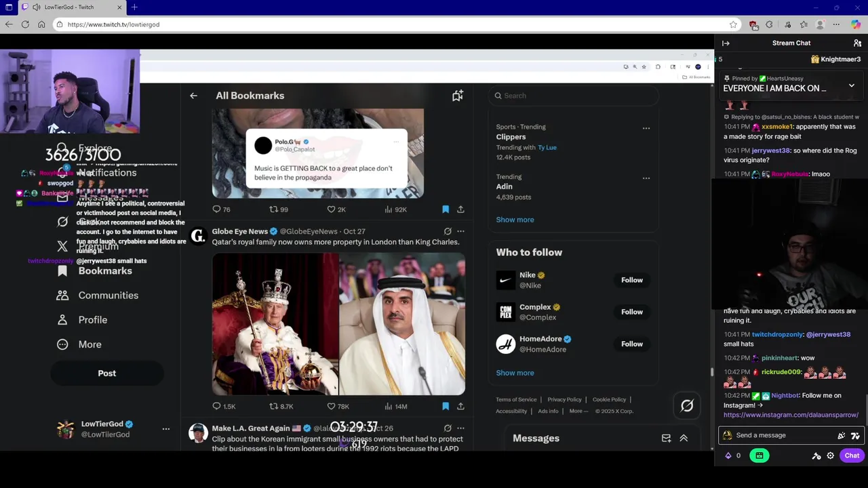Click the floating Grok button
The image size is (868, 488).
point(687,406)
